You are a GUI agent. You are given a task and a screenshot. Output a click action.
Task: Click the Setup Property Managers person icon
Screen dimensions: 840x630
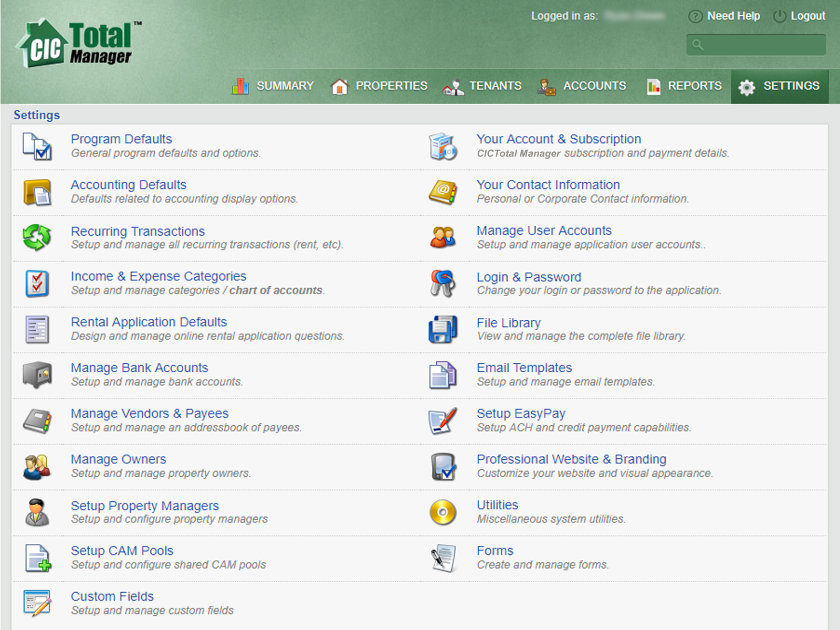(37, 512)
